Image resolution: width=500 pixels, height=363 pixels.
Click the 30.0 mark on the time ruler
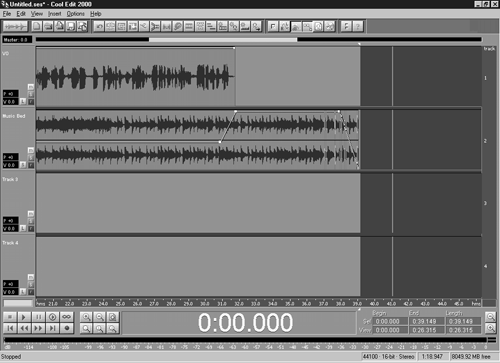coord(205,304)
